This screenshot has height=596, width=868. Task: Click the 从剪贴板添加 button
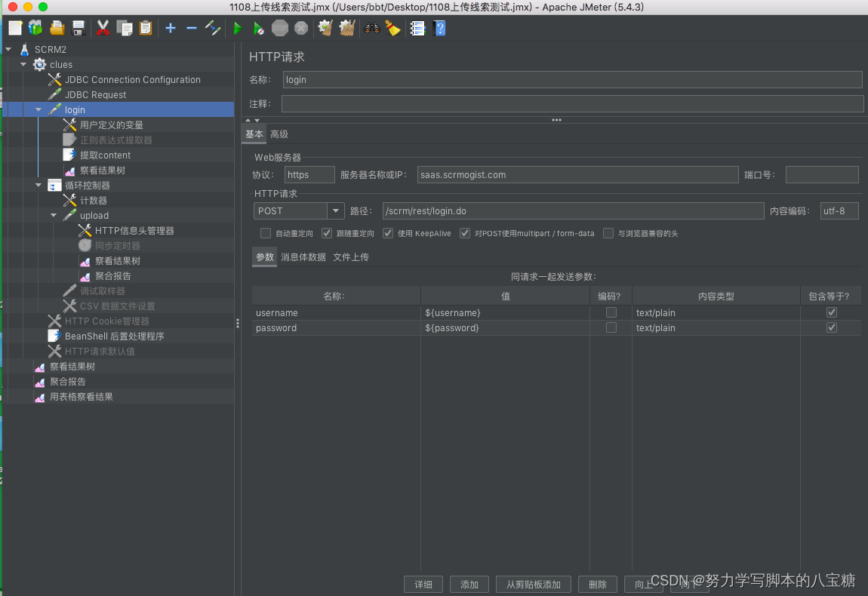click(533, 585)
